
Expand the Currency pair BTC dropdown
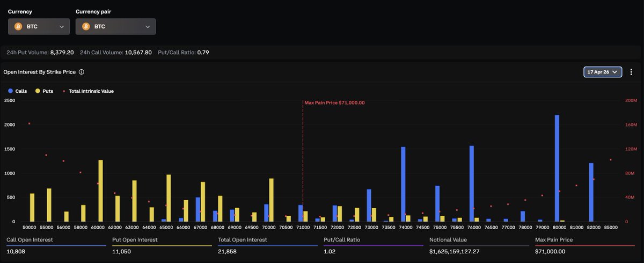115,26
